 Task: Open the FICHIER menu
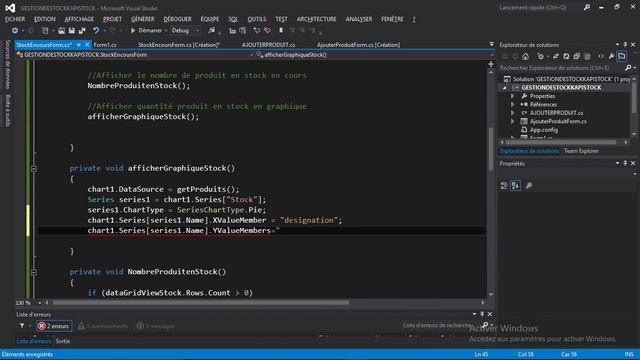click(x=15, y=19)
